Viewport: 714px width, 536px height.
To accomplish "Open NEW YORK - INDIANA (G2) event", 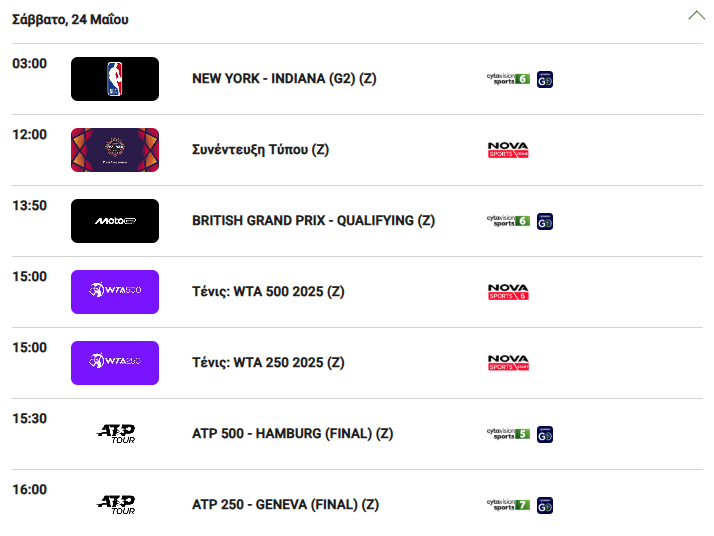I will pyautogui.click(x=284, y=79).
